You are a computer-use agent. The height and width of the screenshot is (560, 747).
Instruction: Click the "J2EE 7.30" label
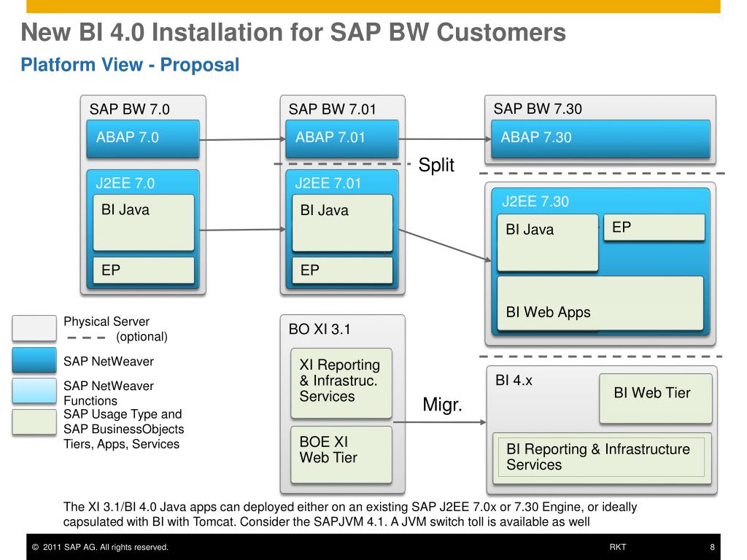coord(535,201)
